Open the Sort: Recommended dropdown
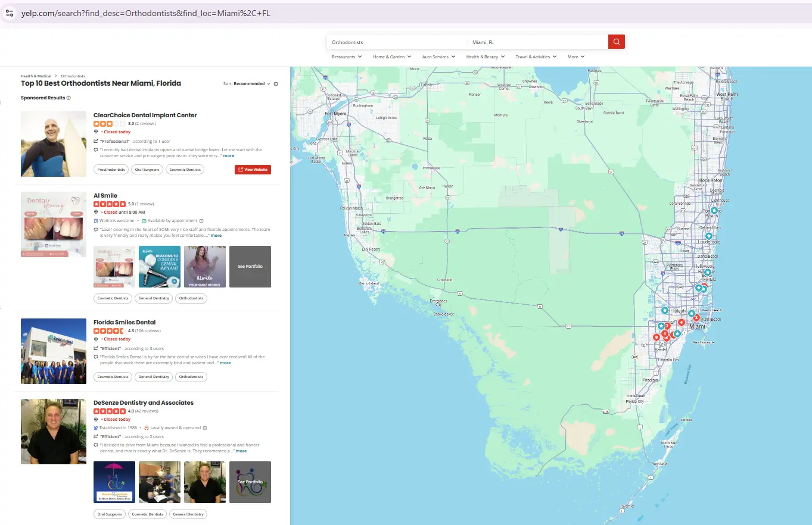 (x=247, y=84)
